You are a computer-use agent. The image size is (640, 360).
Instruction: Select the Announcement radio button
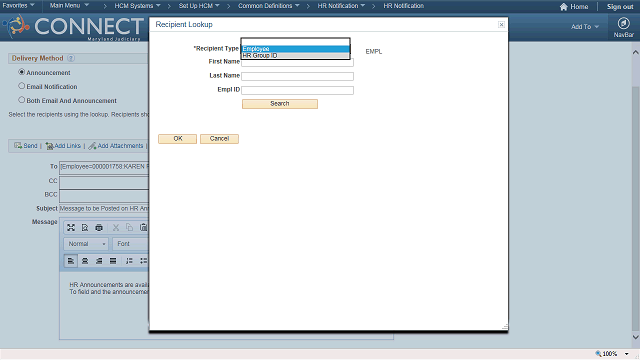[x=22, y=72]
